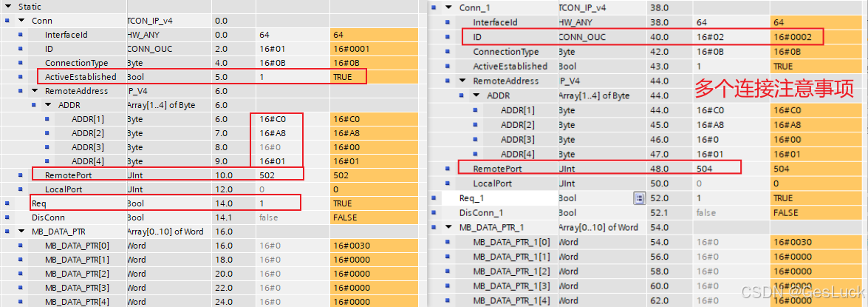Click monitor value of ADDR[4] under Conn
This screenshot has width=868, height=307.
coord(346,161)
